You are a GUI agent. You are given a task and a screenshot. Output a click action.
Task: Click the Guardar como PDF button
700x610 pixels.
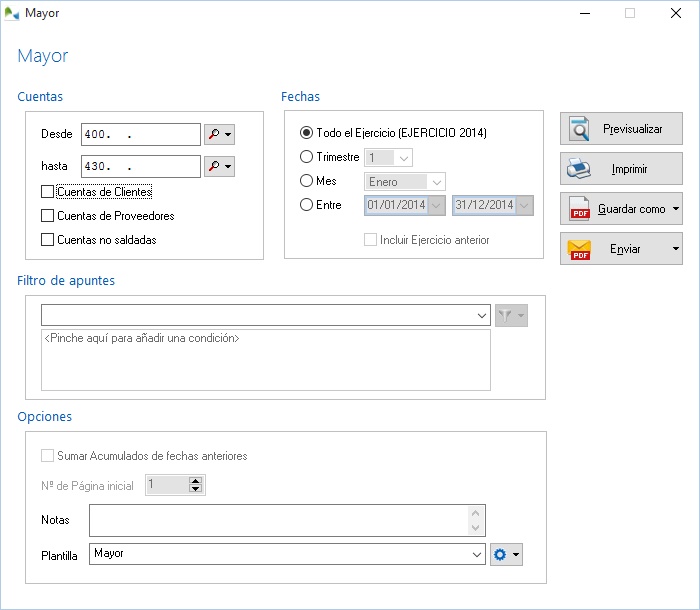point(612,209)
